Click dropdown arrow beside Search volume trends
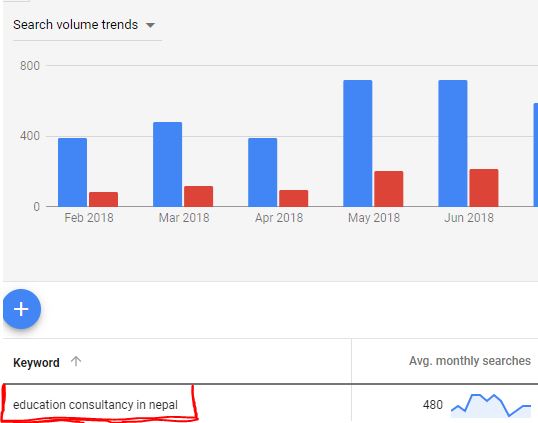Screen dimensions: 538x423 pos(150,25)
